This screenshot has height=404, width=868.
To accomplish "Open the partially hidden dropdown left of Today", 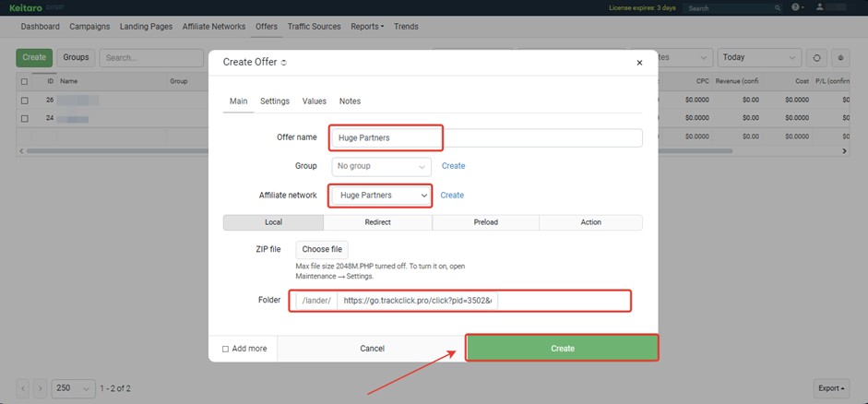I will (685, 57).
